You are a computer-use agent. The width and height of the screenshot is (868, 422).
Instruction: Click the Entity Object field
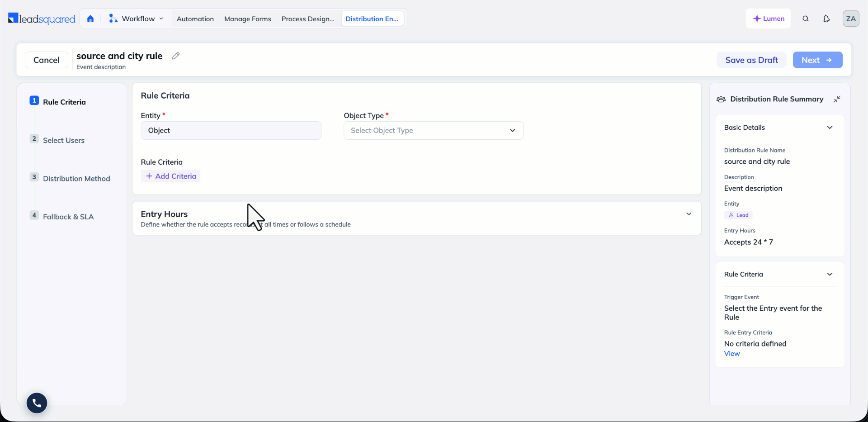click(231, 130)
